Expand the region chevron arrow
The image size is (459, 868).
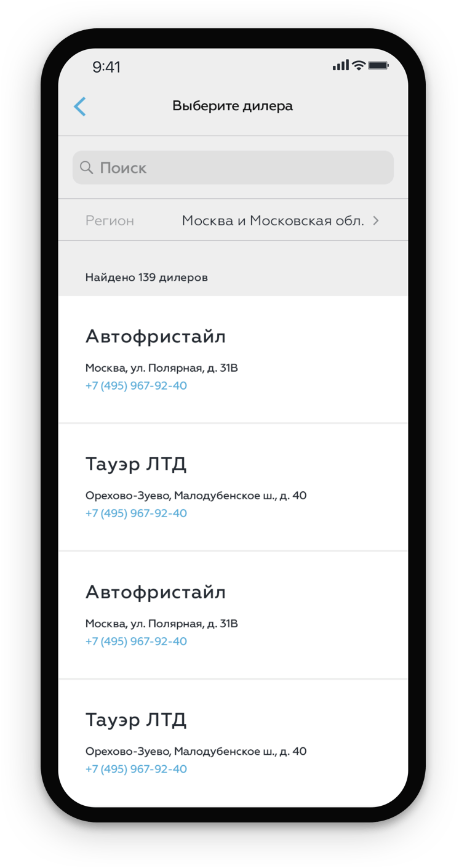click(376, 220)
